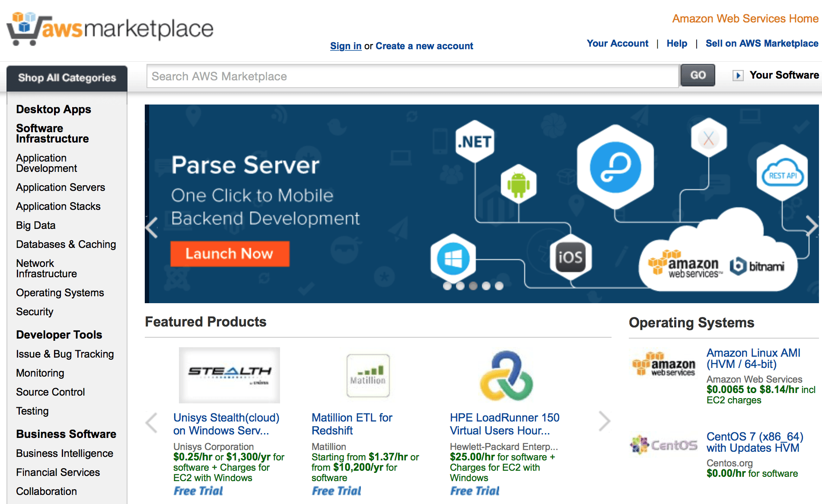Click the CentOS logo in Operating Systems
822x504 pixels.
[664, 445]
